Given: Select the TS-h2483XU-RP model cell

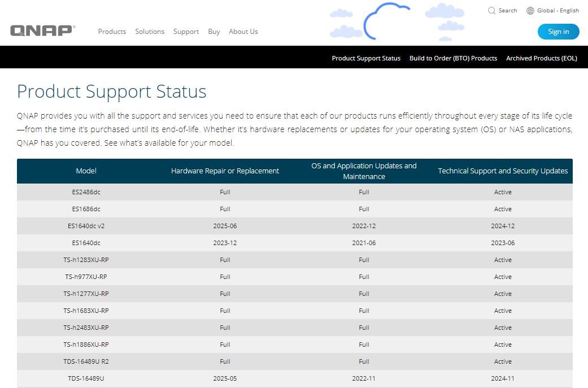Looking at the screenshot, I should coord(86,327).
